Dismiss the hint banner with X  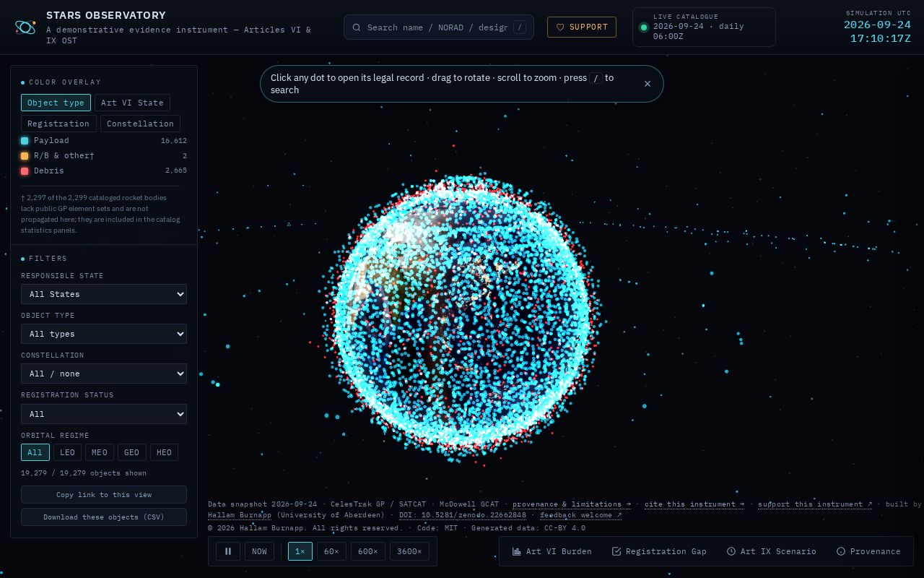coord(648,84)
